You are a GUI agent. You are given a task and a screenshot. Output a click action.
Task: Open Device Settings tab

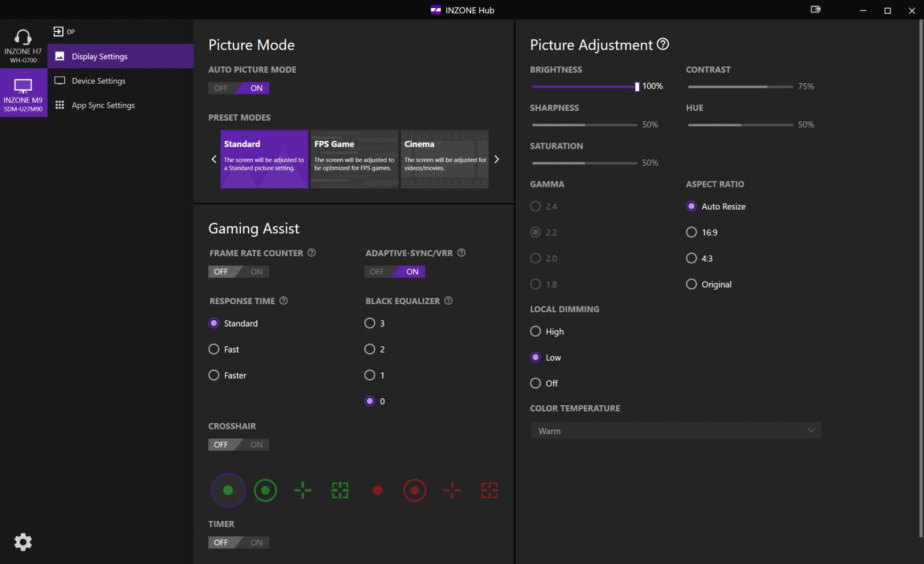tap(121, 81)
